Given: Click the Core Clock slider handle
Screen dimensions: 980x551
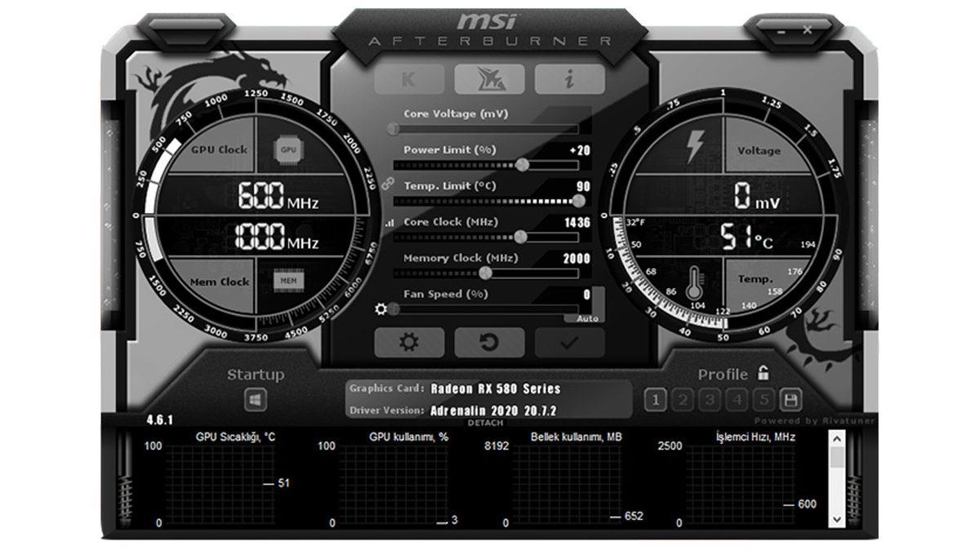Looking at the screenshot, I should tap(520, 237).
